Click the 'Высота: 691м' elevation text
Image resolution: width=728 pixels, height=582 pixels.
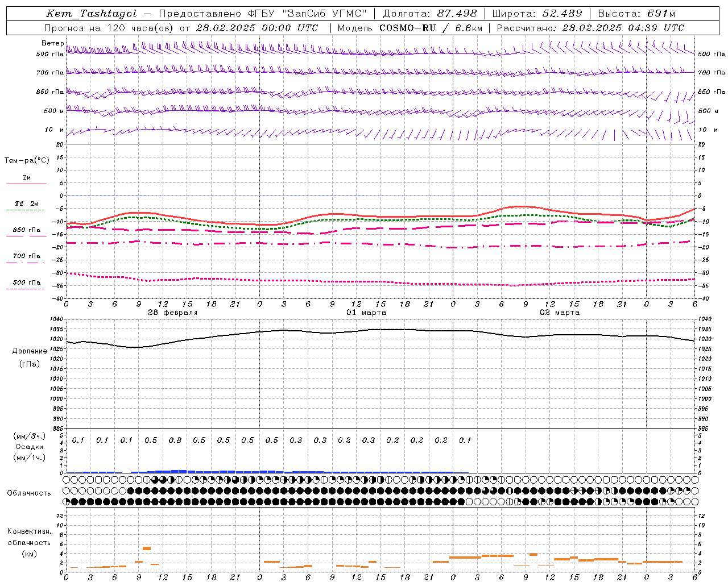(636, 14)
